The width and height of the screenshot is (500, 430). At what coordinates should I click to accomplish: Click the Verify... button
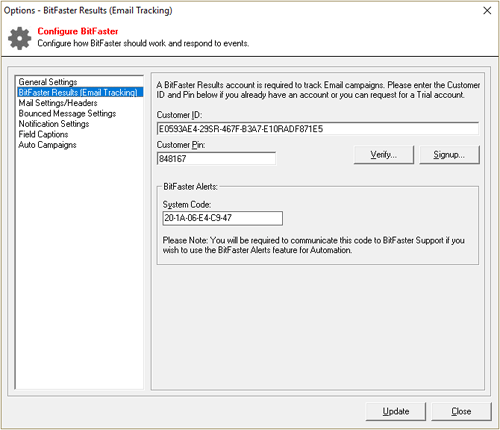tap(384, 155)
